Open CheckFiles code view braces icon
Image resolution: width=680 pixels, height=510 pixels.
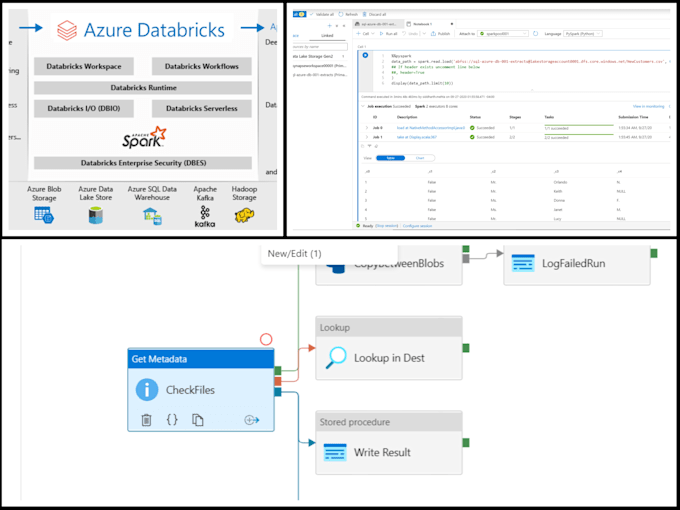coord(172,419)
